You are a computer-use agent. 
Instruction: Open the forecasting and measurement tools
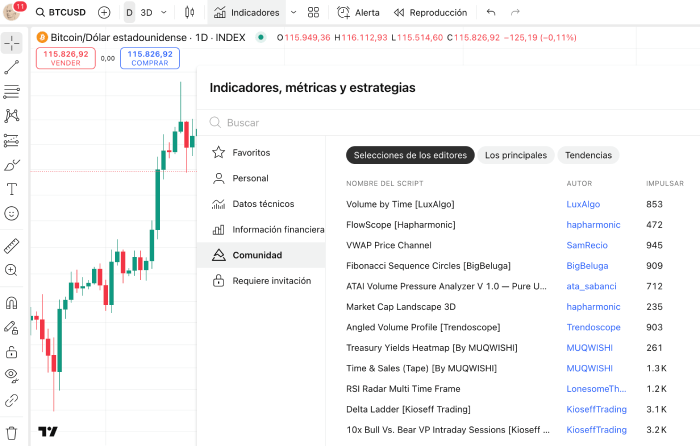click(x=12, y=140)
